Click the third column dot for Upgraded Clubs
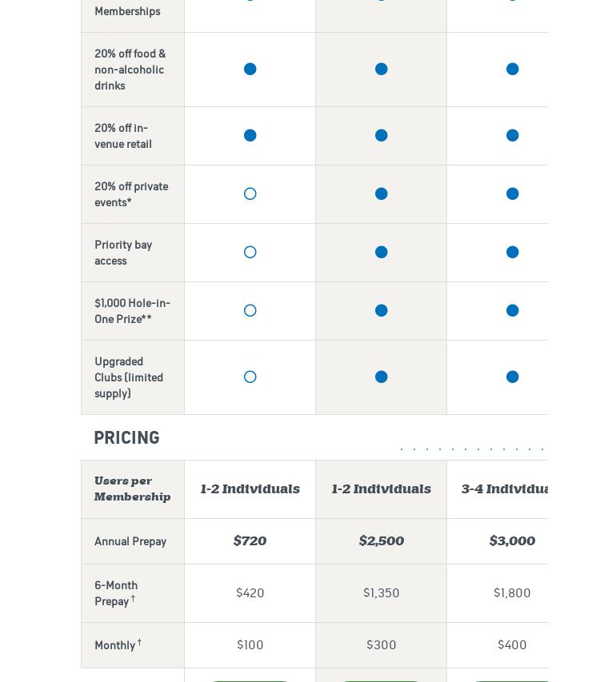Image resolution: width=616 pixels, height=682 pixels. 513,377
